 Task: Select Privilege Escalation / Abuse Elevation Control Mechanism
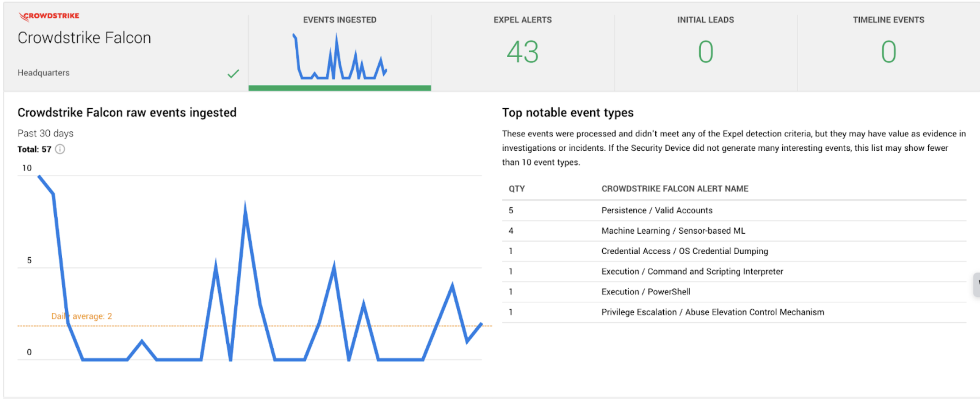point(734,312)
